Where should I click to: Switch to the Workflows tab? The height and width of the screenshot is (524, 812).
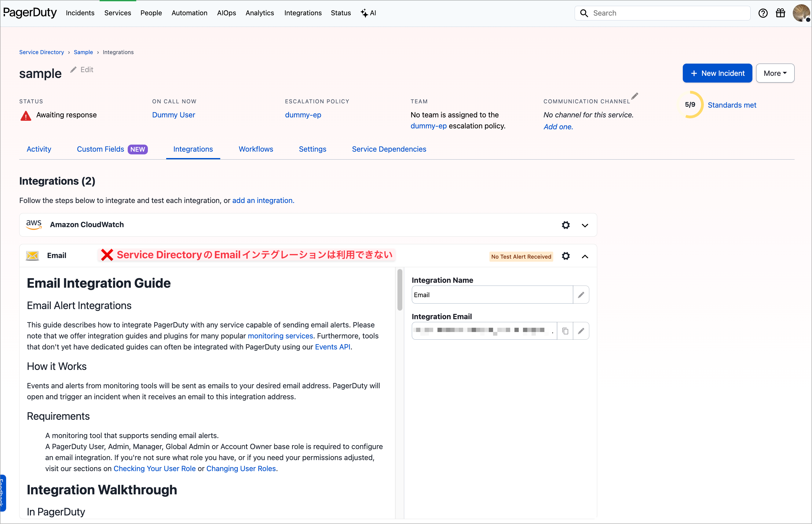pos(256,149)
